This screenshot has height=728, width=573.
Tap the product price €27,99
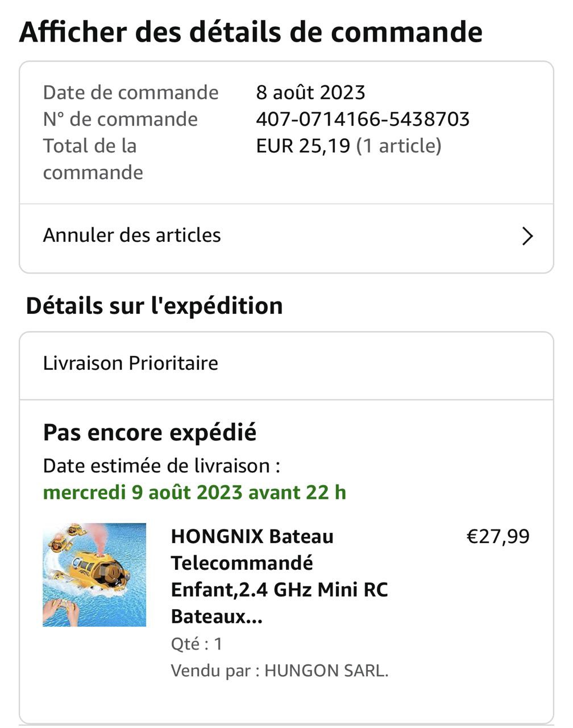pos(498,536)
